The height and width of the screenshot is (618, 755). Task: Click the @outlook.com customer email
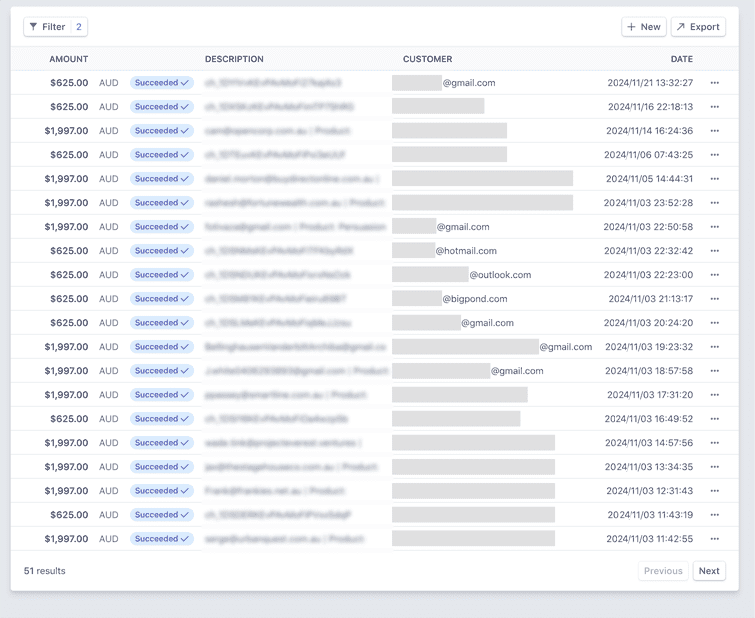tap(500, 275)
